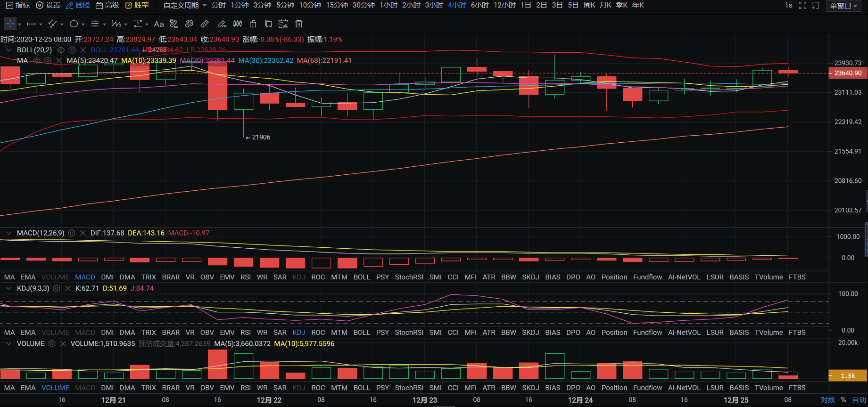Toggle logarithmic scale 对数
Screen dimensions: 868x407
click(827, 399)
